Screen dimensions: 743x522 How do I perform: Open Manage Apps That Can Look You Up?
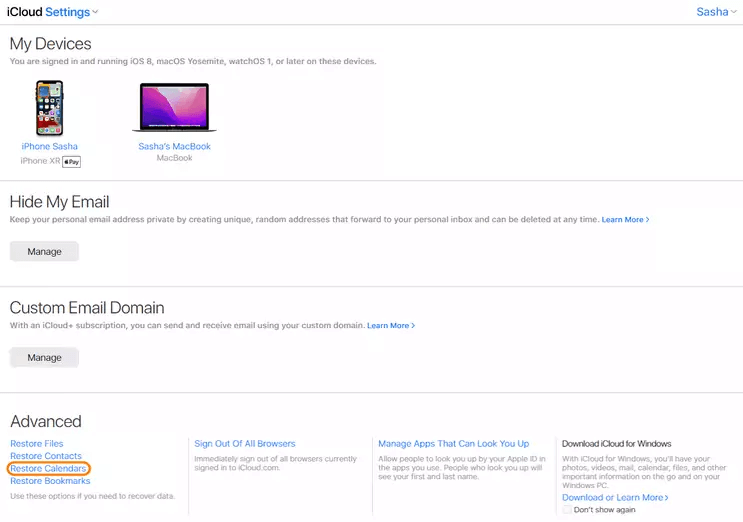[x=453, y=443]
